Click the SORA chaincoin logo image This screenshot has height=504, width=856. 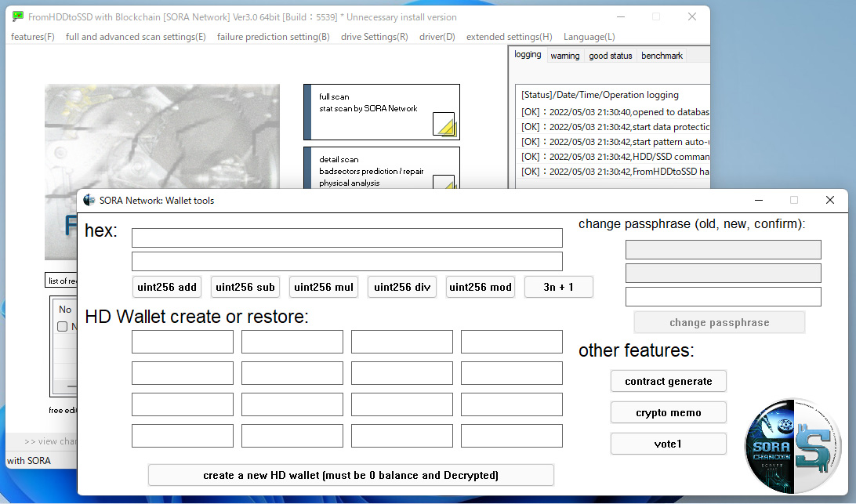793,445
